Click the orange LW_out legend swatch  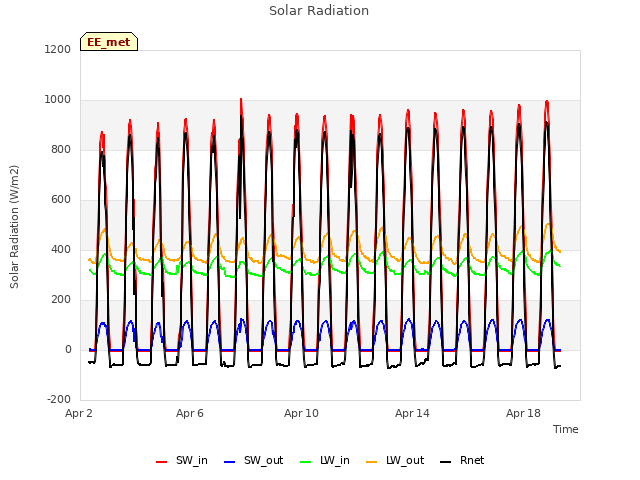click(x=372, y=462)
